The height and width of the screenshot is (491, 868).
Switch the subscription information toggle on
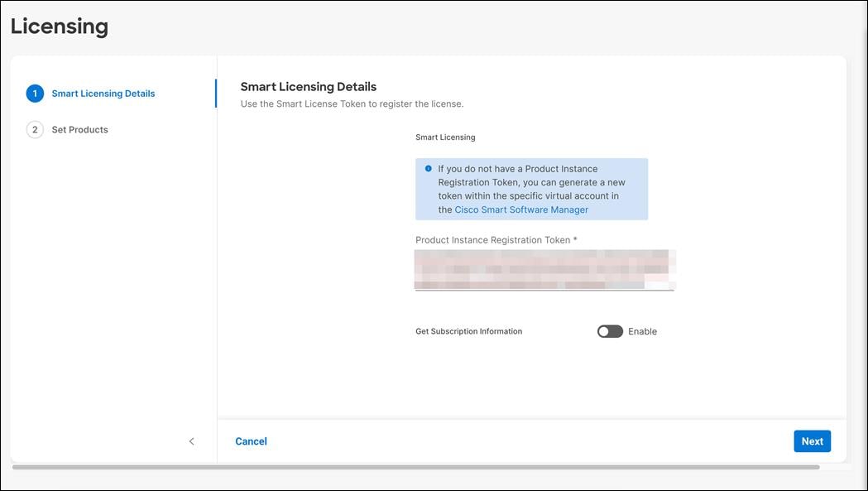coord(610,330)
